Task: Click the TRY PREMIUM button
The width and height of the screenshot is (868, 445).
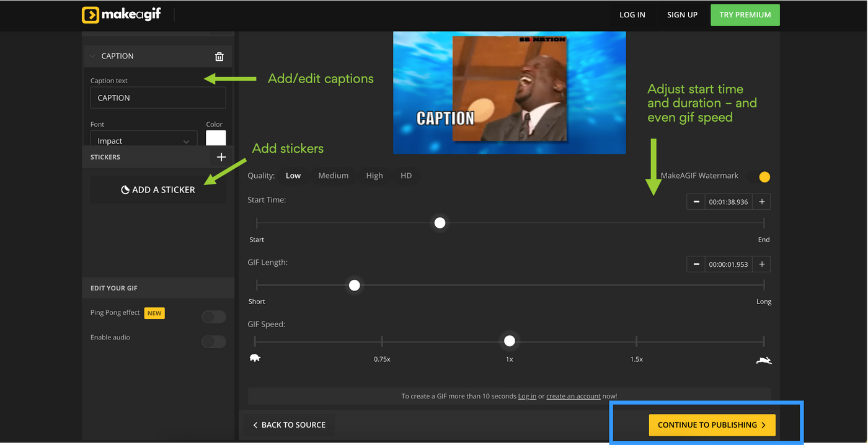Action: [745, 15]
